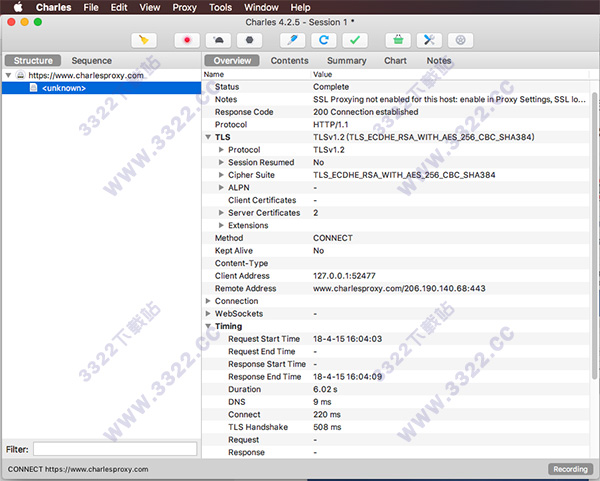Click the Repeat refresh arrow icon
Image resolution: width=600 pixels, height=481 pixels.
click(324, 40)
